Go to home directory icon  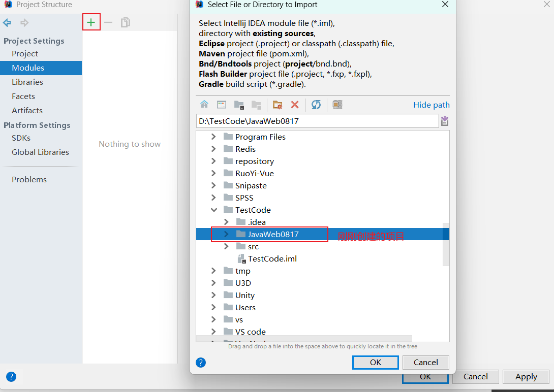coord(204,105)
